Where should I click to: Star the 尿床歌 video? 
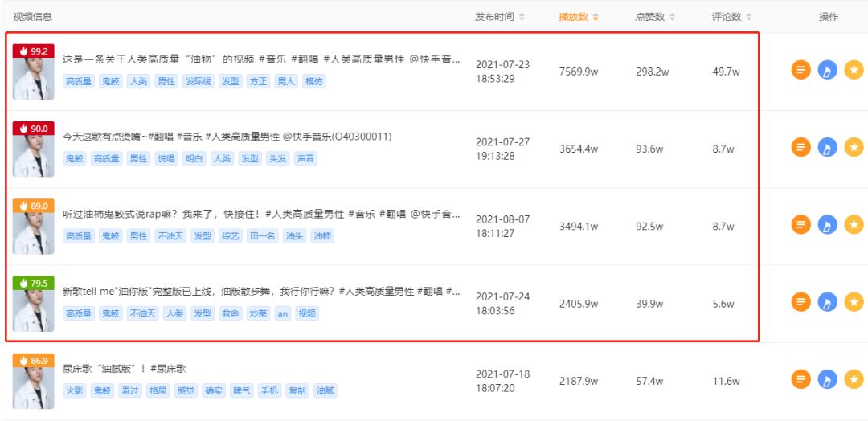(x=854, y=379)
